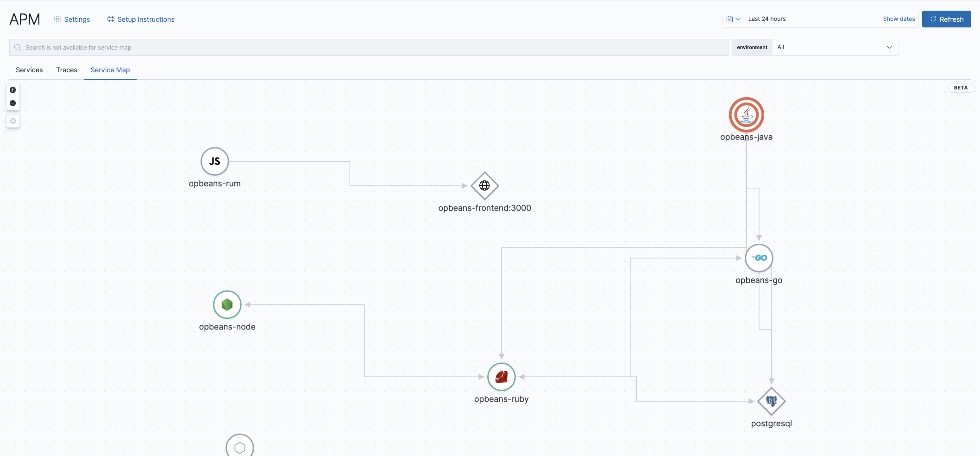
Task: Zoom in on the service map
Action: click(x=13, y=90)
